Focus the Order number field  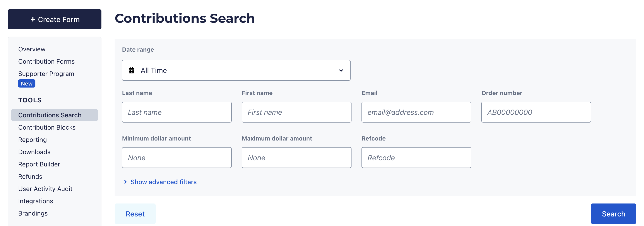coord(536,112)
